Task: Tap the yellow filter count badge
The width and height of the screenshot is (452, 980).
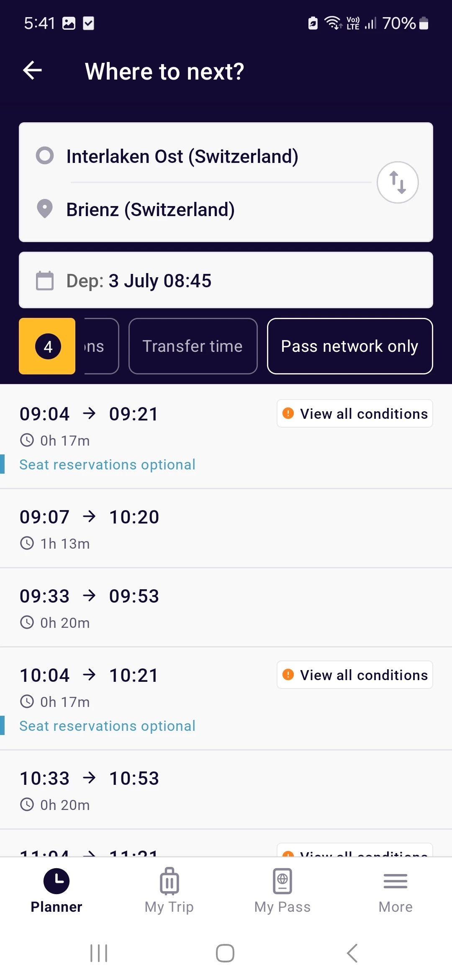Action: [47, 346]
